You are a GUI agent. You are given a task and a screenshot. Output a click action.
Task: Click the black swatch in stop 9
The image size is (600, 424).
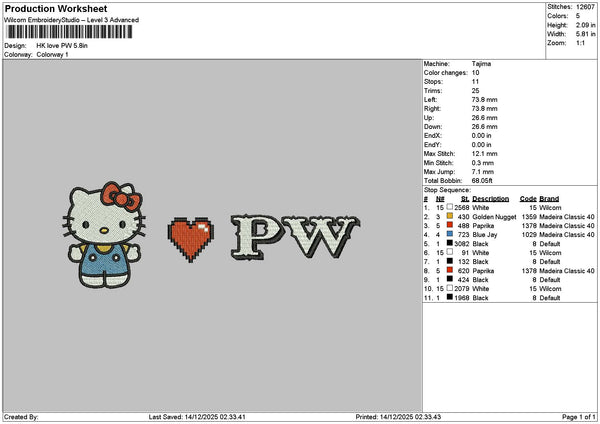[x=450, y=279]
